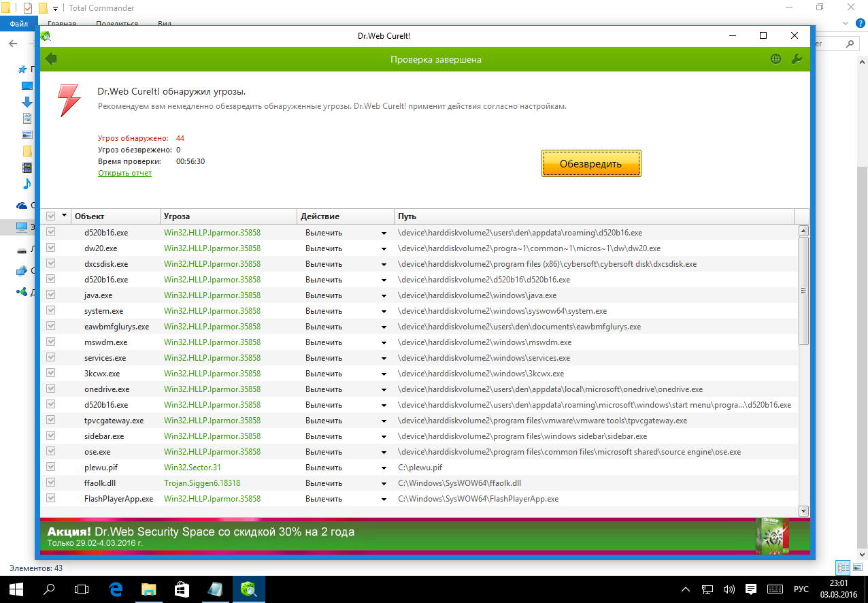868x603 pixels.
Task: Click the threat list scrollbar down arrow
Action: [803, 510]
